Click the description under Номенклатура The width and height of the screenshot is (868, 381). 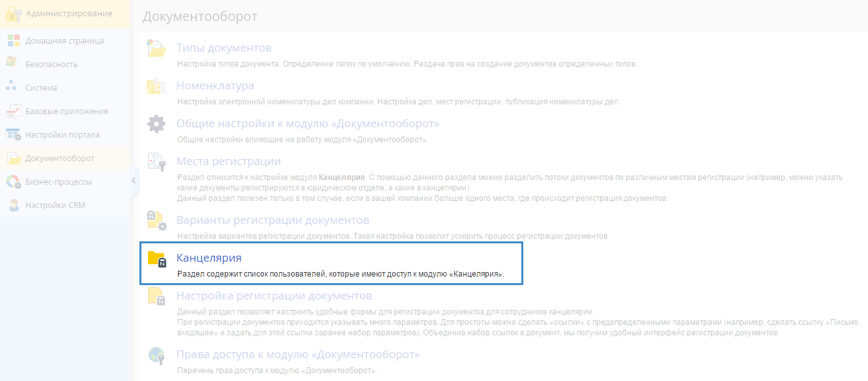[399, 102]
